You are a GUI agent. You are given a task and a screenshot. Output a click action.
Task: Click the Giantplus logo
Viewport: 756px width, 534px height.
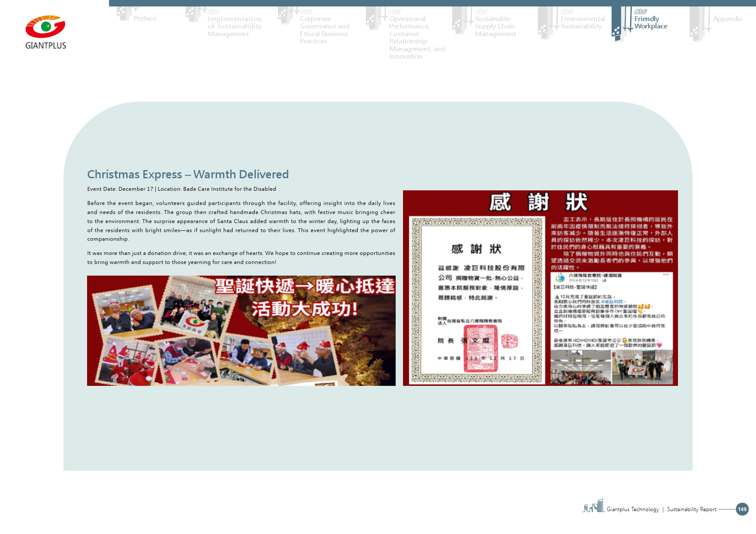pos(46,32)
